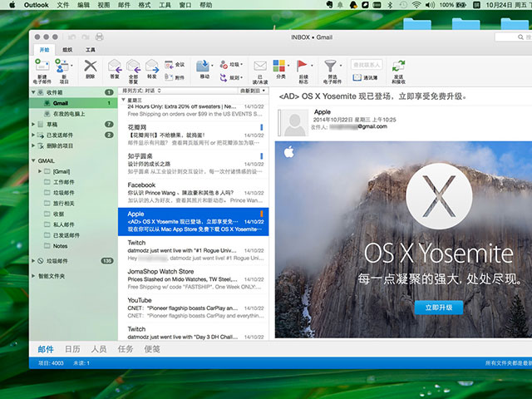Click the sender avatar placeholder image
Image resolution: width=532 pixels, height=399 pixels.
click(x=294, y=122)
